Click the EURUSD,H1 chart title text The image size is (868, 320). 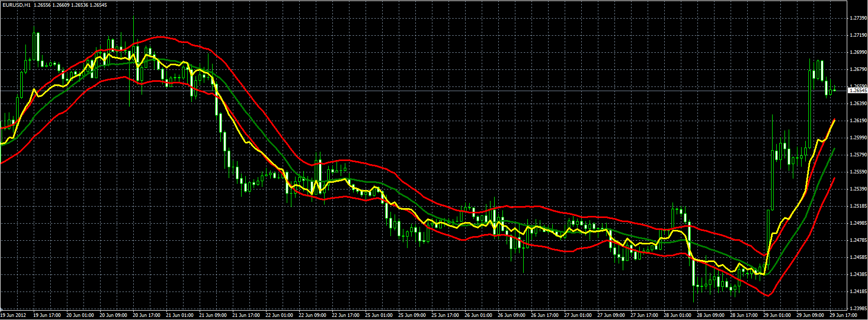[16, 5]
